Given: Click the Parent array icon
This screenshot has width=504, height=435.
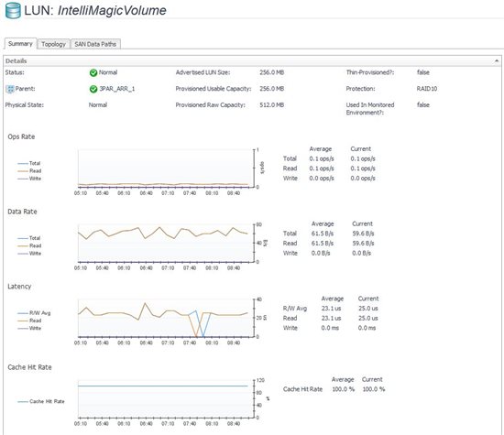Looking at the screenshot, I should pos(10,89).
